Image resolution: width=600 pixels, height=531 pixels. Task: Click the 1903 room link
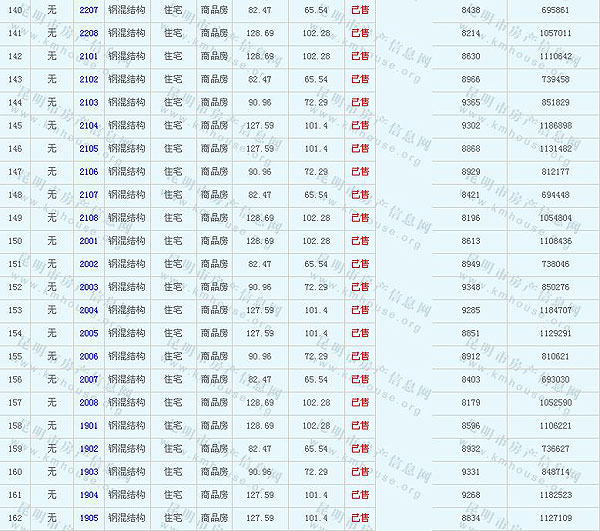click(x=89, y=472)
